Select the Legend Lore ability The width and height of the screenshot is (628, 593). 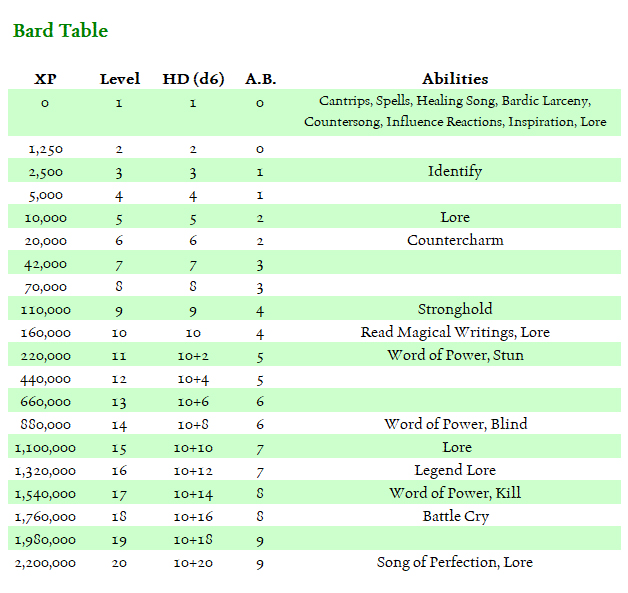tap(455, 470)
